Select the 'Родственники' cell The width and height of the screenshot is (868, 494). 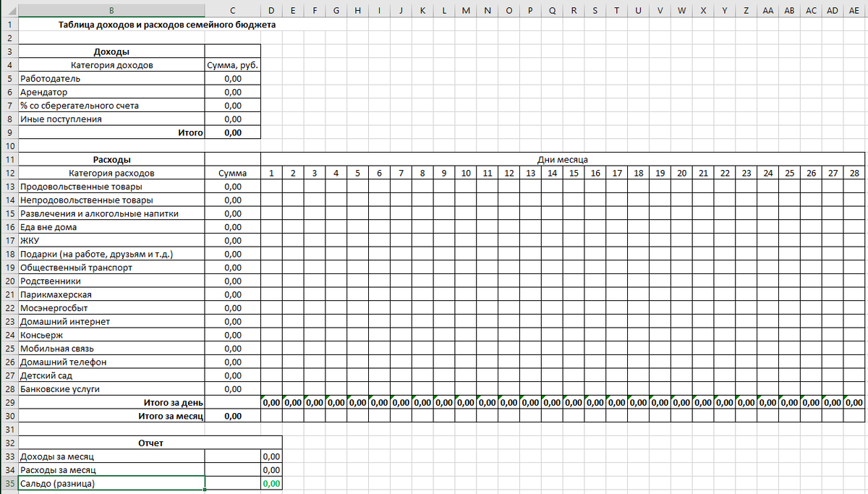point(111,281)
